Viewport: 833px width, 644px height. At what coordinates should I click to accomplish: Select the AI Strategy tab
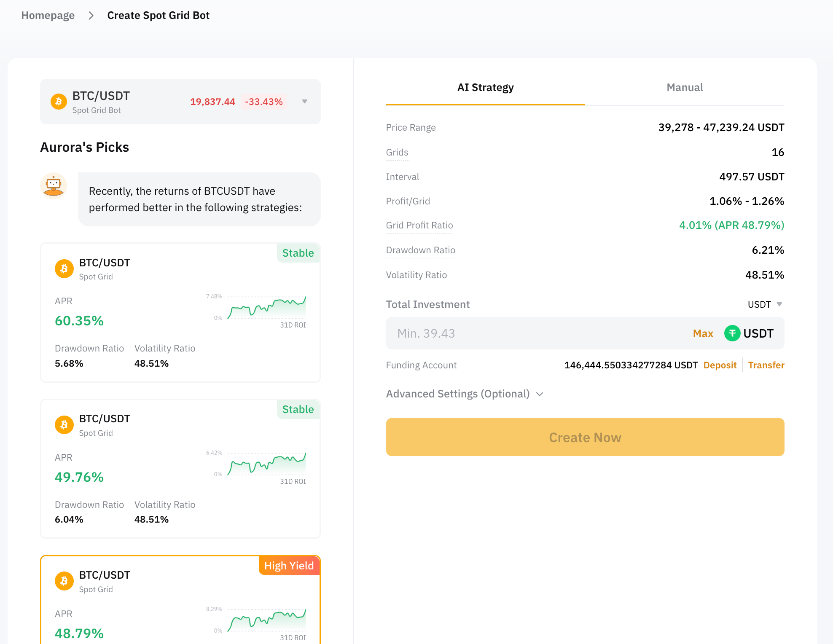(485, 87)
